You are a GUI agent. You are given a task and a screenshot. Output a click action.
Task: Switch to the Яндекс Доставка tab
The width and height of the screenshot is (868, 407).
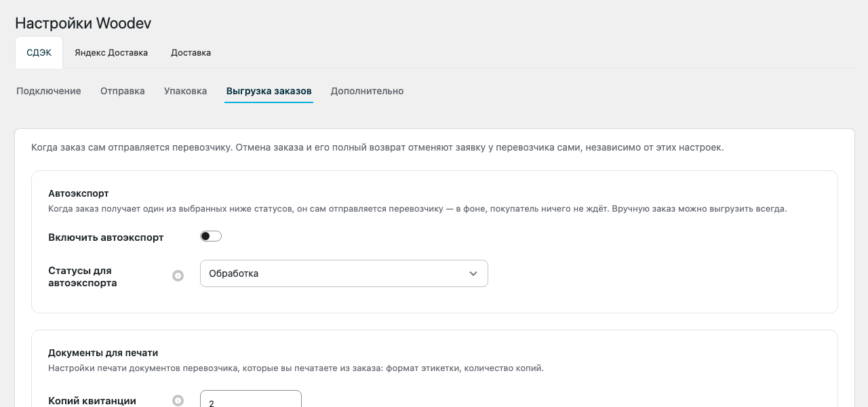point(111,52)
